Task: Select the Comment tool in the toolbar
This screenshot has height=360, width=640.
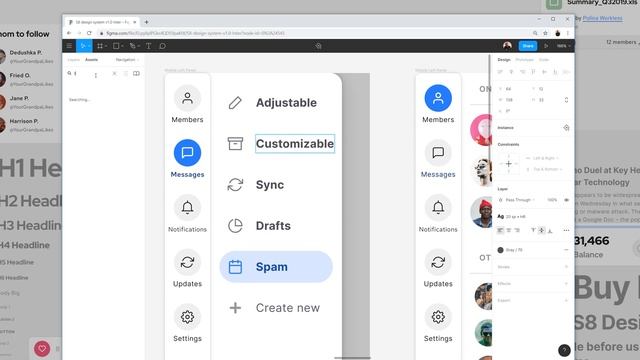Action: pyautogui.click(x=162, y=46)
